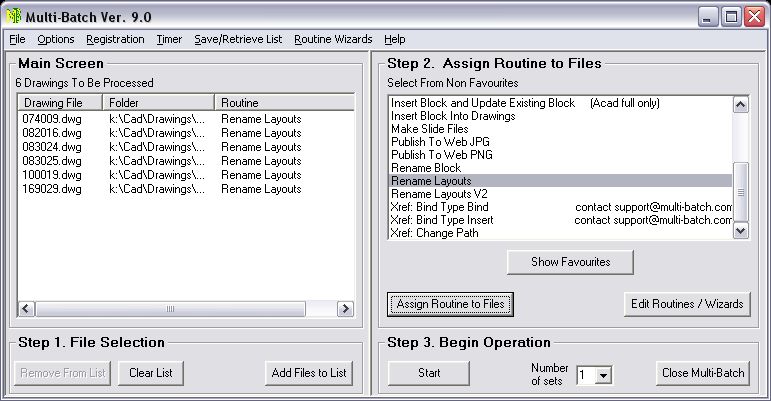This screenshot has height=401, width=771.
Task: Click the Multi-Batch app icon in title bar
Action: coord(14,16)
